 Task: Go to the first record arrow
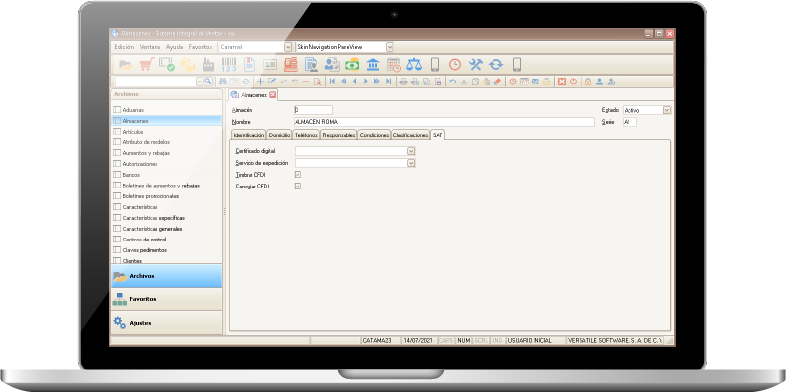(332, 81)
